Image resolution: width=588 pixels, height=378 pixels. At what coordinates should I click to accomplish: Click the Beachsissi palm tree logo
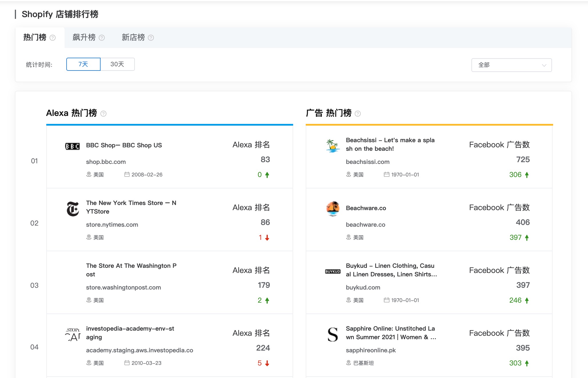(x=333, y=146)
